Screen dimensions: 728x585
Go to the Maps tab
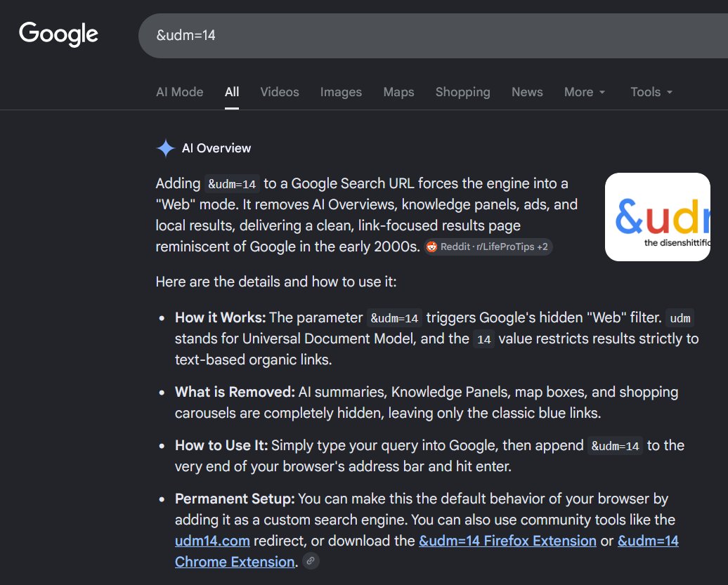pos(398,92)
